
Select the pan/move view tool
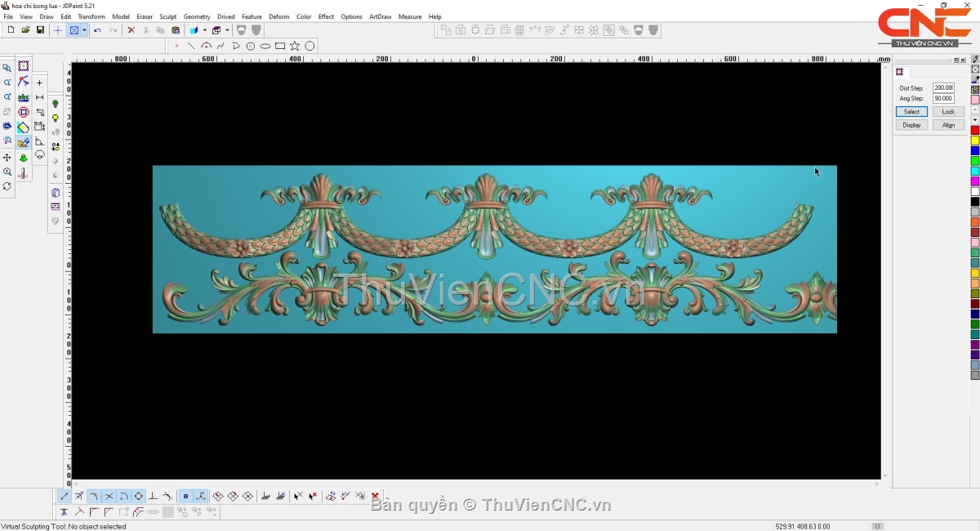7,157
